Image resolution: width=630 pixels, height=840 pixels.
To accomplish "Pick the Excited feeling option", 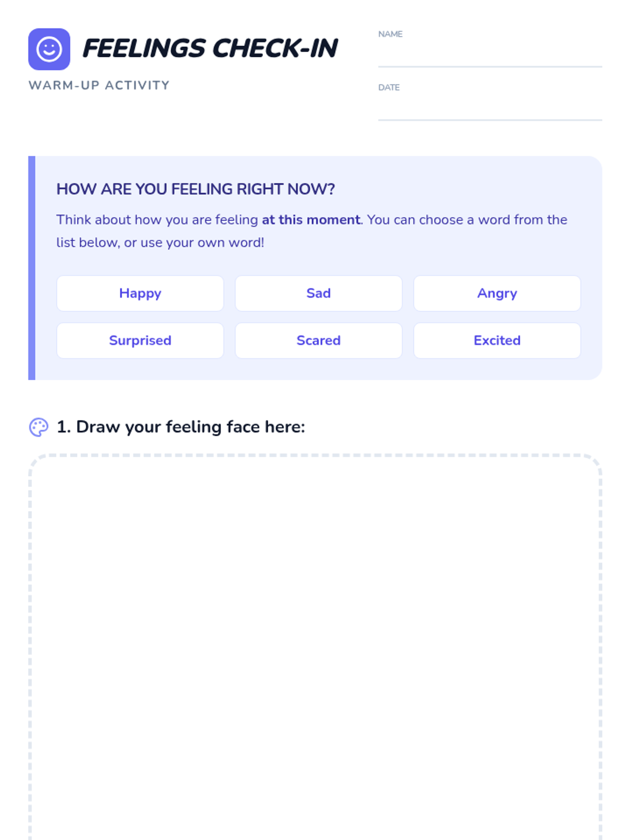I will (497, 341).
